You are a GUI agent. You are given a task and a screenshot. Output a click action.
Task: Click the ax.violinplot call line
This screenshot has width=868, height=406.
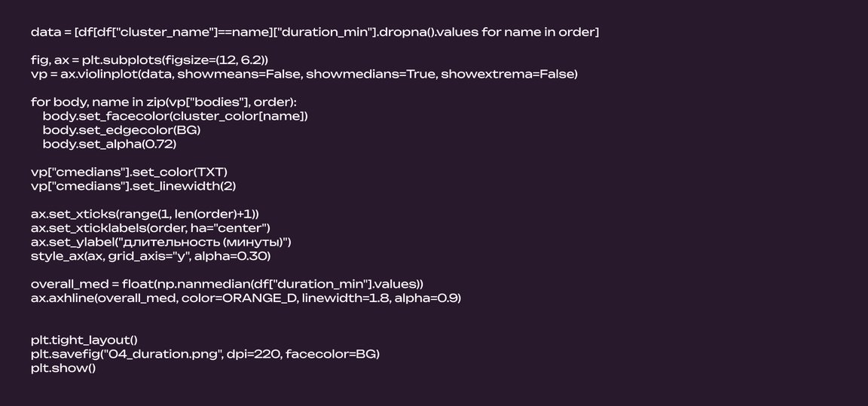click(304, 74)
